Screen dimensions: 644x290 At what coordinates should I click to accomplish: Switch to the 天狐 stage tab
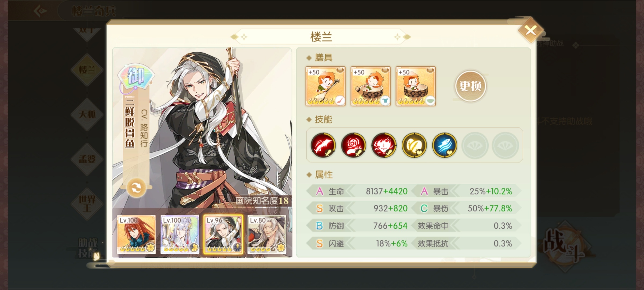click(x=87, y=114)
